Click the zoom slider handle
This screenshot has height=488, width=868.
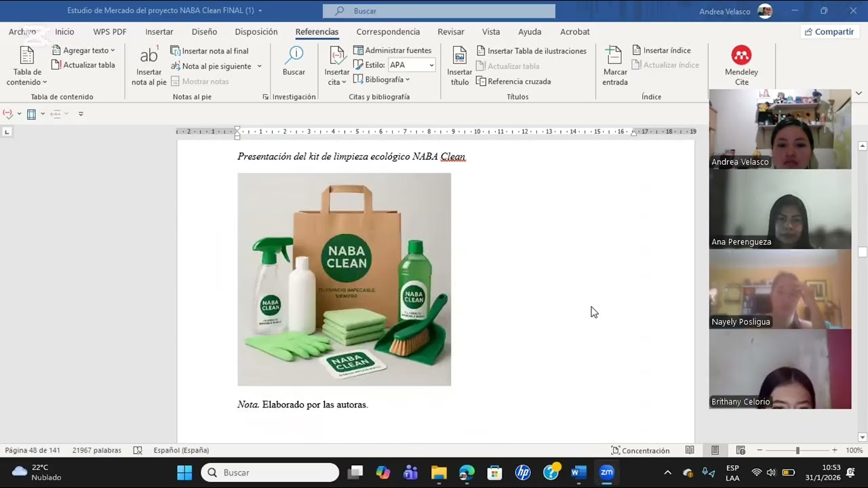(x=797, y=450)
